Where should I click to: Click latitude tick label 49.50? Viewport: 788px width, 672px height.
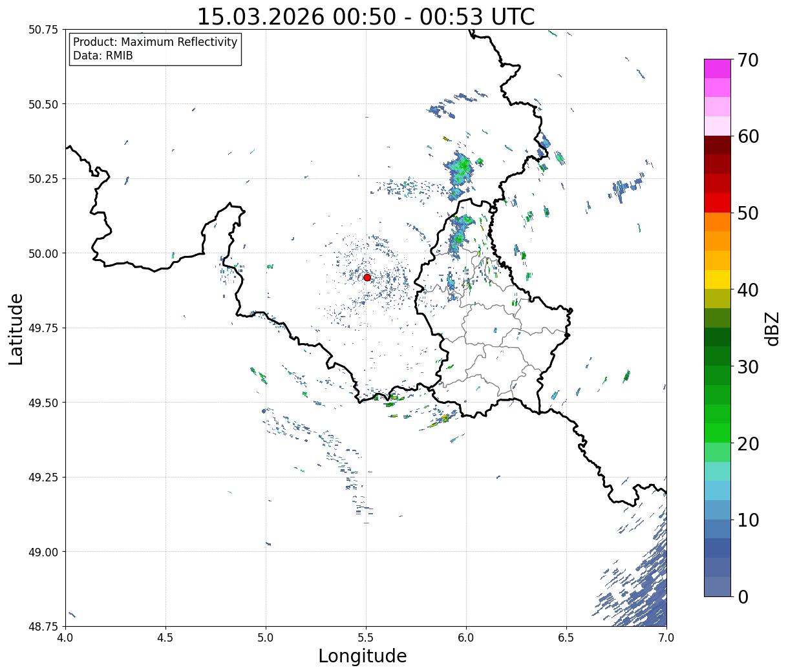[43, 403]
